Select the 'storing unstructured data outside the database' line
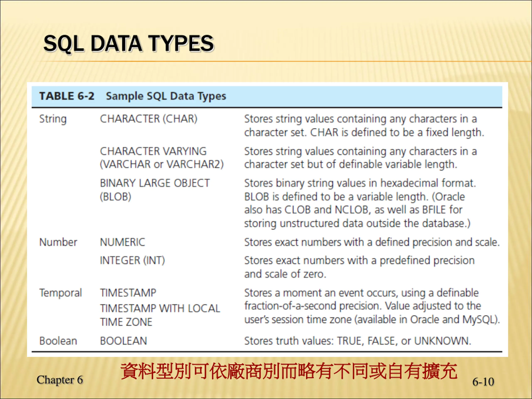This screenshot has width=532, height=399. (x=357, y=223)
